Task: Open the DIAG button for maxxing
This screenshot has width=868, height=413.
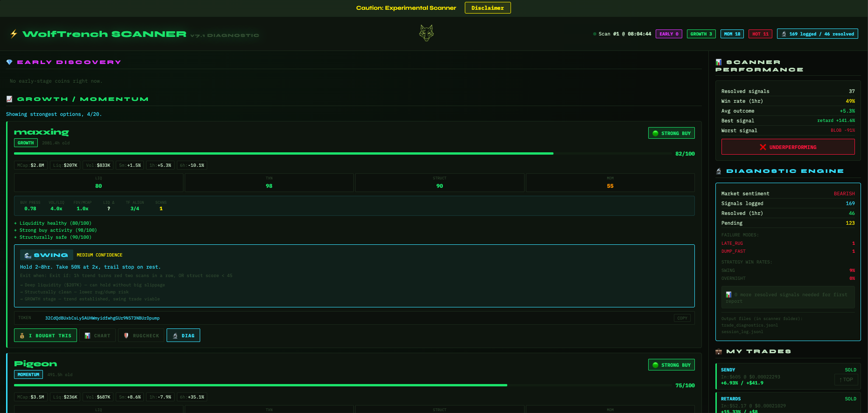Action: tap(183, 335)
